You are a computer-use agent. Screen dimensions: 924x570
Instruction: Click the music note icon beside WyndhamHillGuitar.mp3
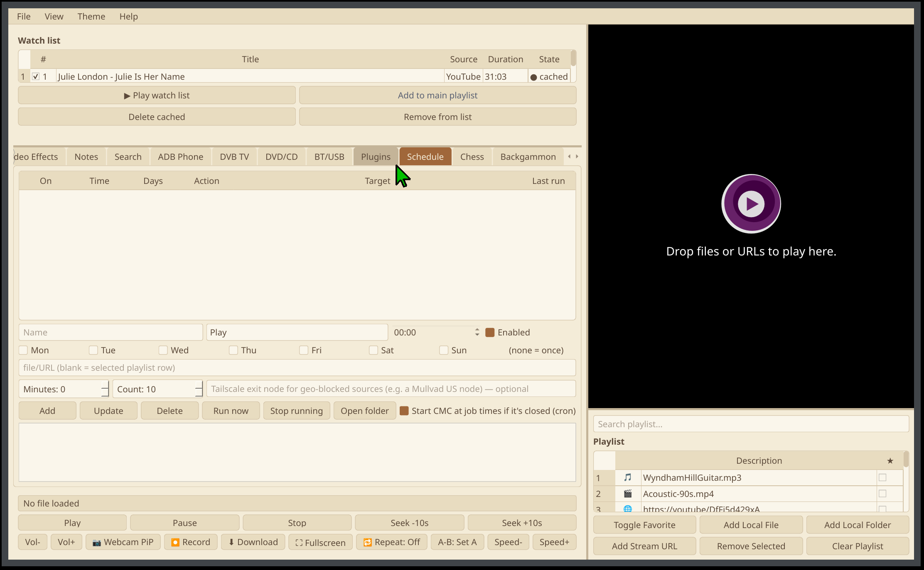tap(628, 477)
